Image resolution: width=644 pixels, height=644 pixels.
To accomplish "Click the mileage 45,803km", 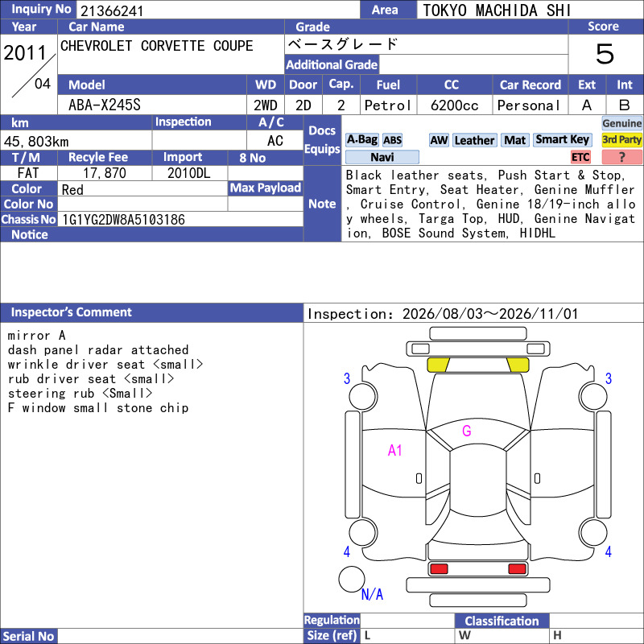I will (x=36, y=142).
